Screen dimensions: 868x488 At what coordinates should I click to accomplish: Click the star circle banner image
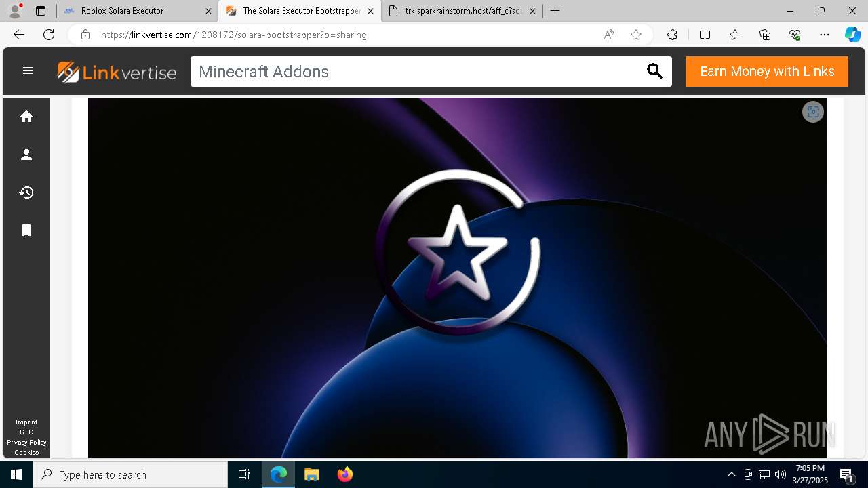(x=458, y=278)
